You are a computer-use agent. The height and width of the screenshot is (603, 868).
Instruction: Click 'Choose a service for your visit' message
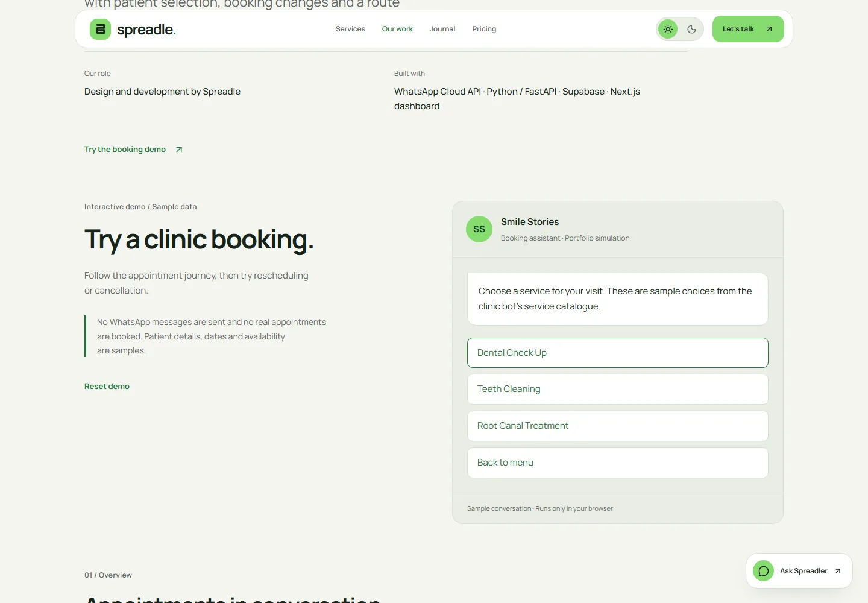[x=618, y=299]
